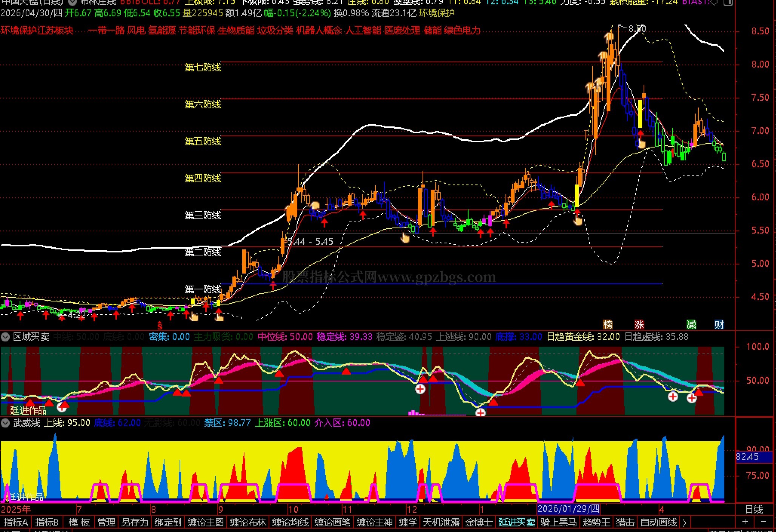Image resolution: width=776 pixels, height=532 pixels.
Task: Switch to the 天机泄露 template
Action: tap(441, 522)
